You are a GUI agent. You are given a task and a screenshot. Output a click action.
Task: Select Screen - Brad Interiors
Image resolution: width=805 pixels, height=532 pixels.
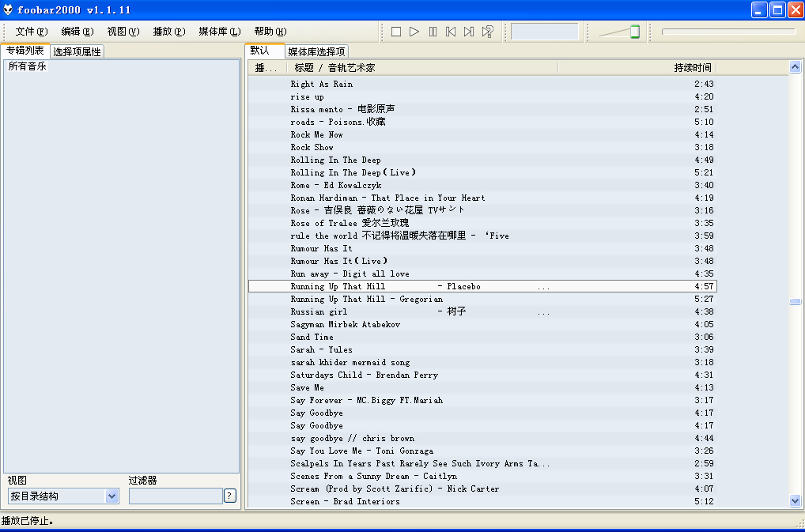click(x=482, y=501)
